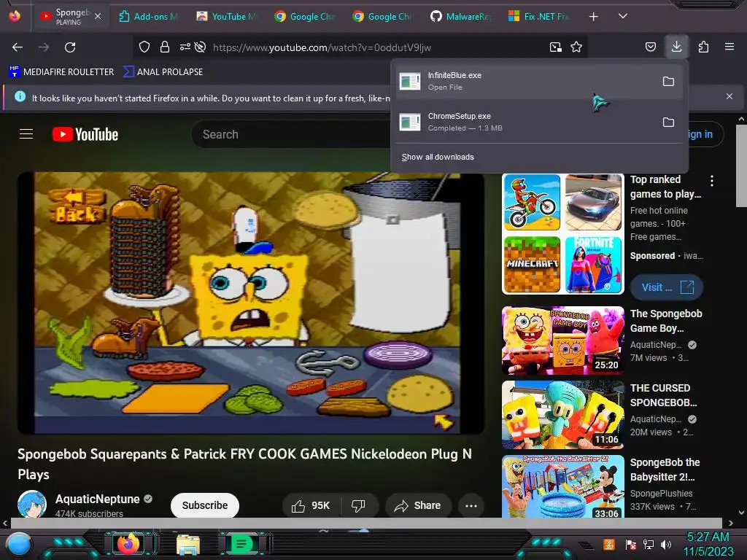Switch to the Fix .NET Framework tab
747x560 pixels.
539,17
